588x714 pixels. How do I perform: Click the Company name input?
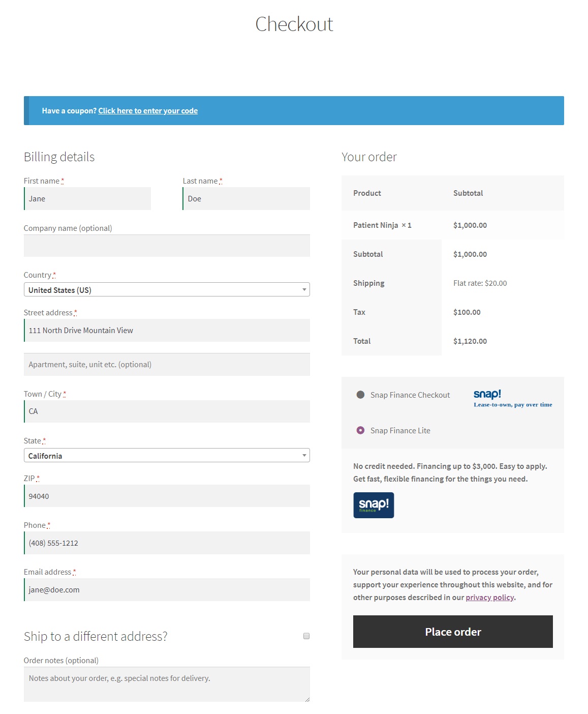pyautogui.click(x=167, y=246)
